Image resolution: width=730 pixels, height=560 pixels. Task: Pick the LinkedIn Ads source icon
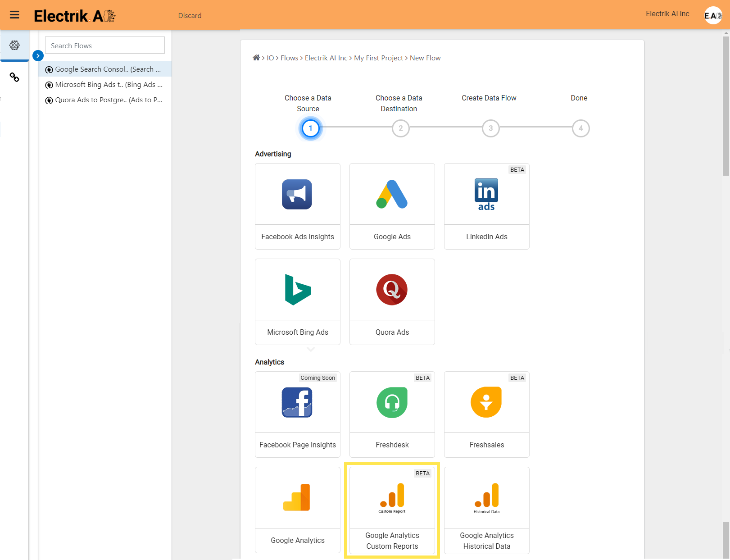pyautogui.click(x=486, y=194)
